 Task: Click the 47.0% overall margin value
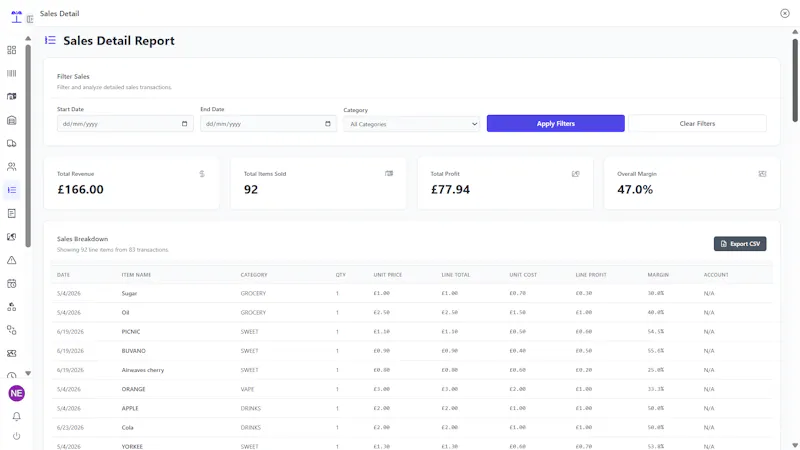click(635, 189)
